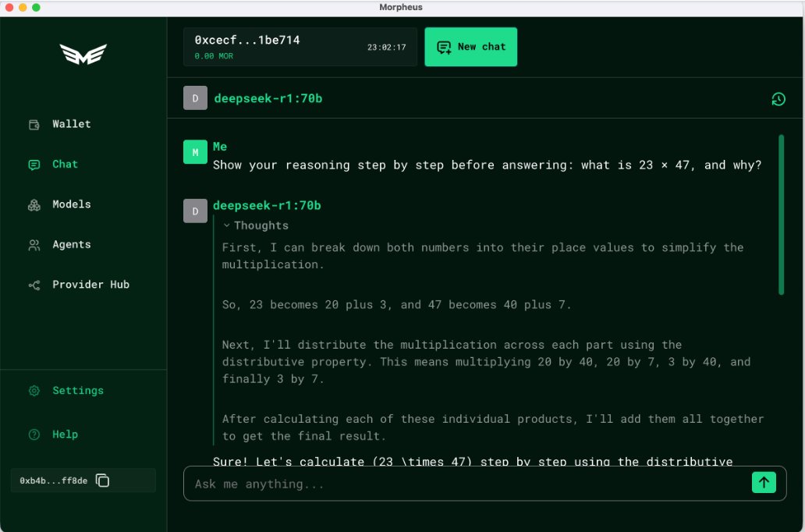Click the paragraph beginning After calculating each
The width and height of the screenshot is (805, 532).
click(x=493, y=427)
